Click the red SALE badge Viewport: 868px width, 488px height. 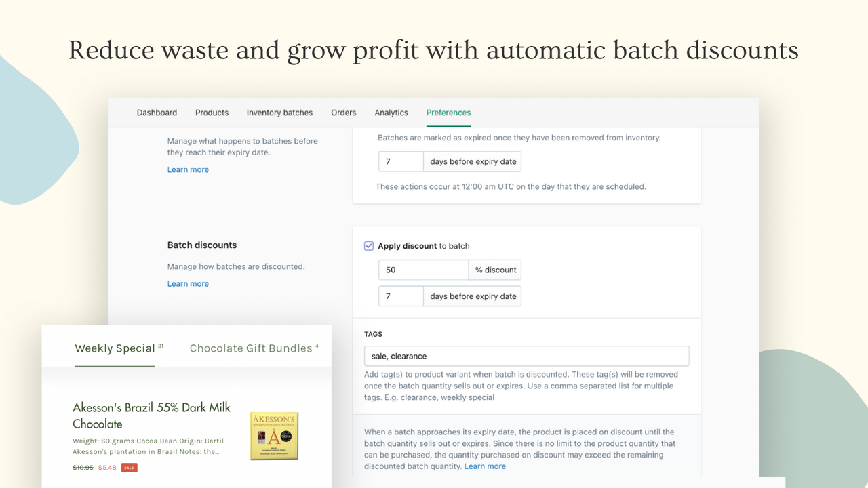[128, 467]
